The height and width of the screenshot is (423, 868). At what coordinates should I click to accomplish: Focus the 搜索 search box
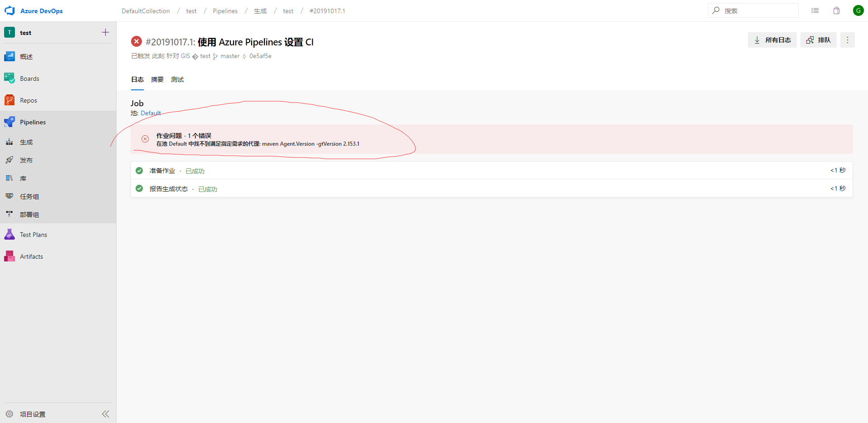tap(757, 11)
